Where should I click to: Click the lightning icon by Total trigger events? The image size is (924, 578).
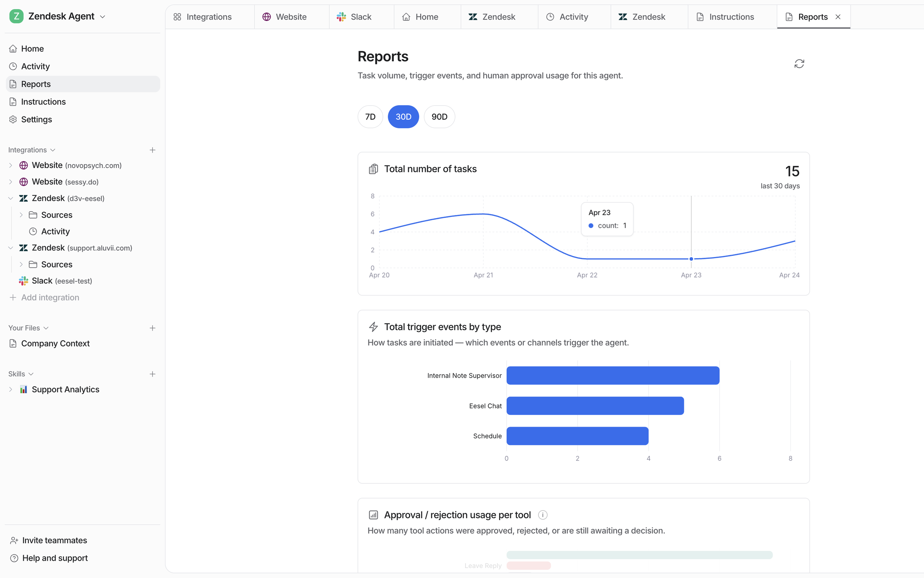click(x=373, y=327)
